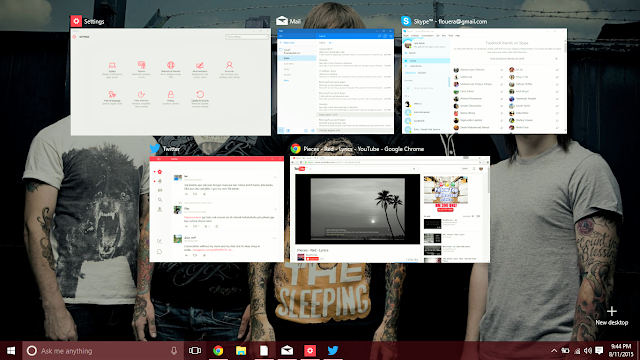Viewport: 640px width, 360px height.
Task: Open System category in Settings window
Action: pos(112,69)
